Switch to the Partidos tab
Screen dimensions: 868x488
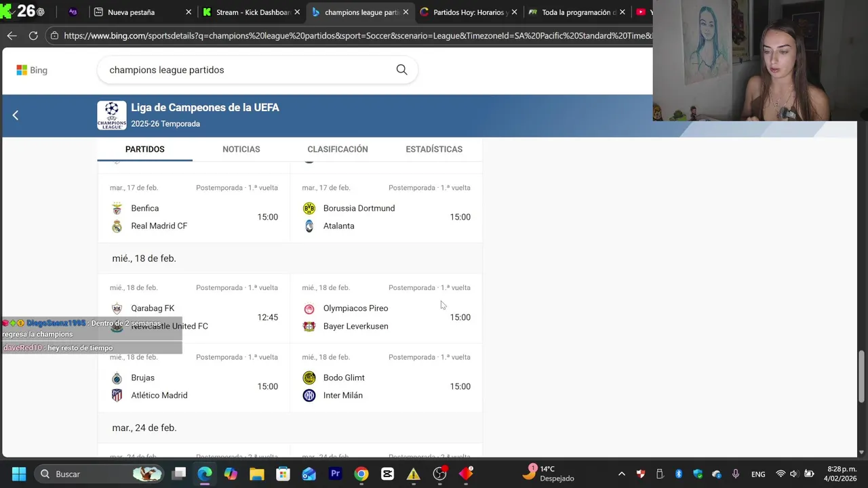click(144, 149)
